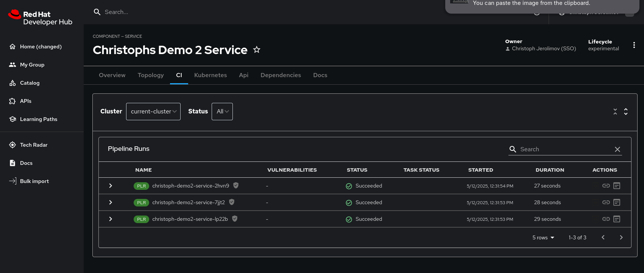
Task: Open the christoph-demo2-service-7jjt2 pipeline run link
Action: tap(189, 202)
